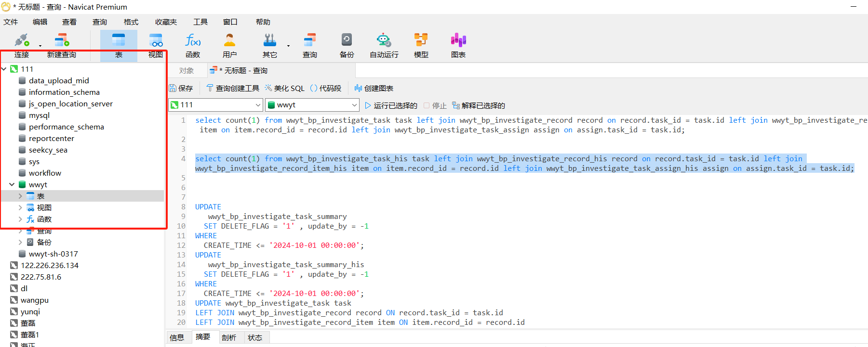This screenshot has width=868, height=347.
Task: Open the 文件 menu
Action: 11,22
